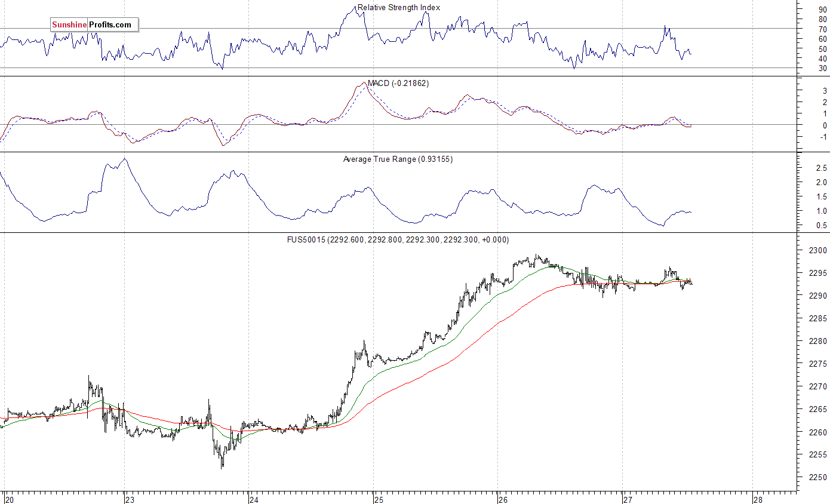Viewport: 830px width, 504px height.
Task: Click the SunshineProfits.com logo
Action: 94,24
